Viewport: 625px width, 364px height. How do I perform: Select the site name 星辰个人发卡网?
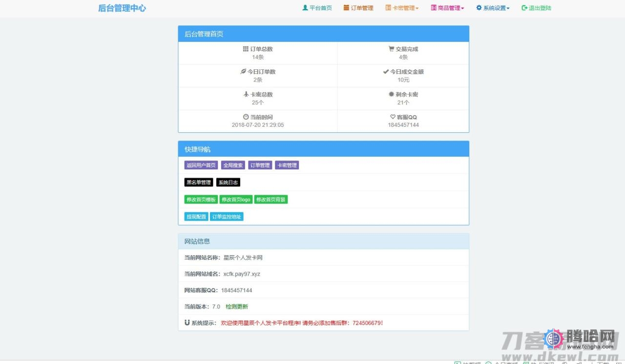point(243,258)
